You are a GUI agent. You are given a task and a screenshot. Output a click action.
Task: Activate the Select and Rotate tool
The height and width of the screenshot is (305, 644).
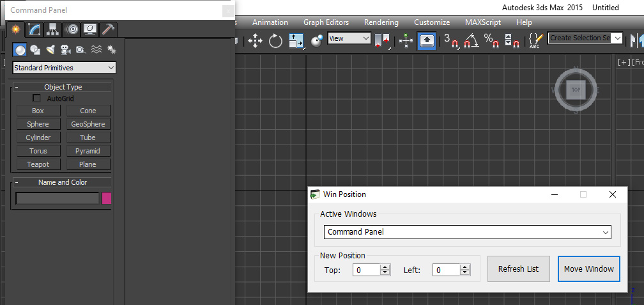275,42
